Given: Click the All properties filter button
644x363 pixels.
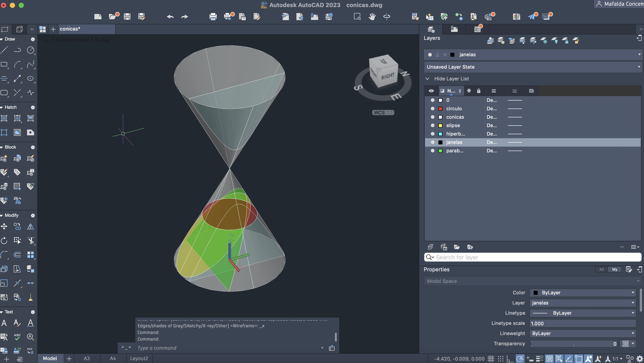Looking at the screenshot, I should 601,269.
